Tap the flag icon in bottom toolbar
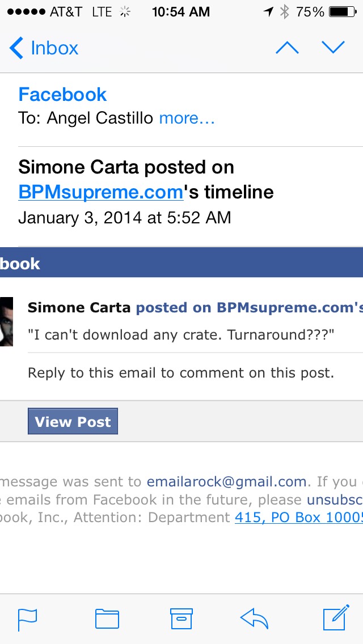 (27, 618)
